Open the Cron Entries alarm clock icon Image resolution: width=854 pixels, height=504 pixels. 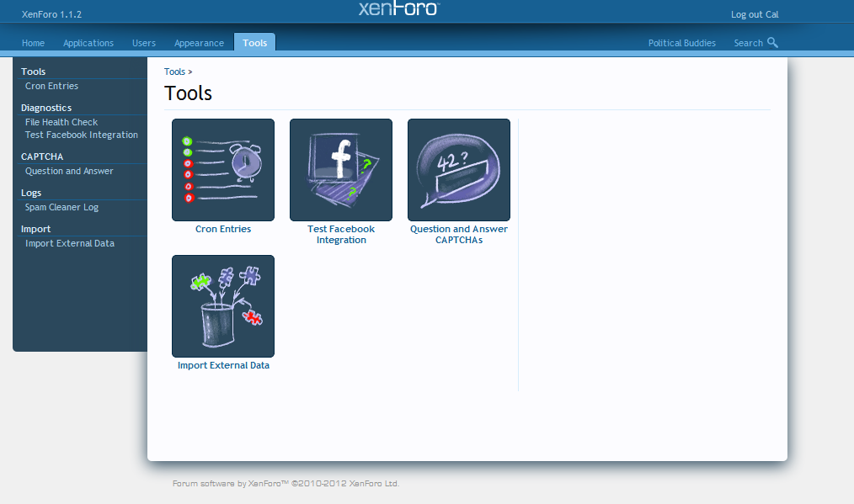tap(223, 170)
